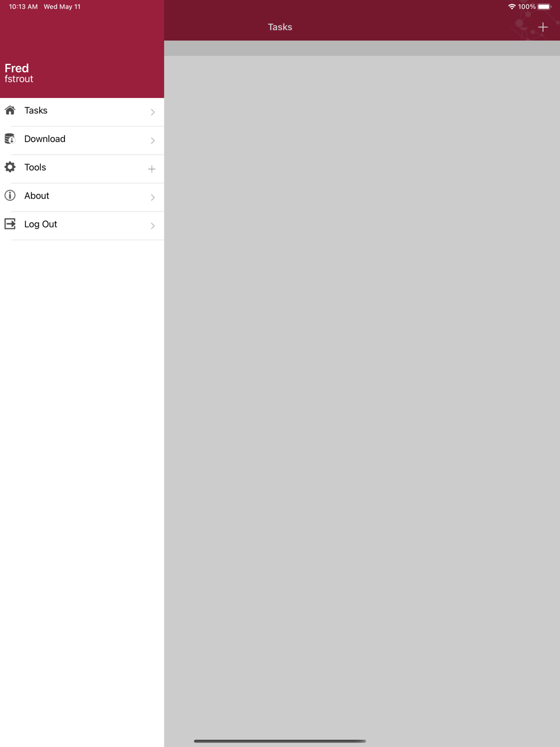Click the Log Out arrow icon
The height and width of the screenshot is (747, 560).
pyautogui.click(x=10, y=224)
